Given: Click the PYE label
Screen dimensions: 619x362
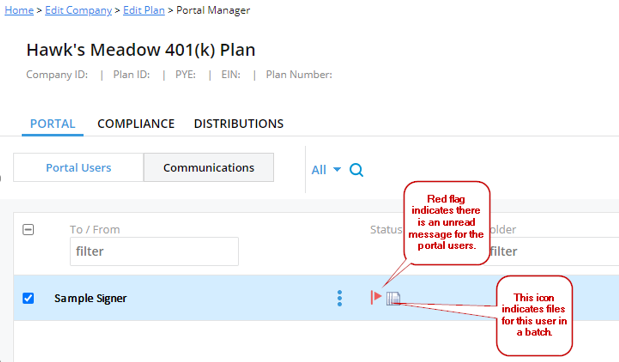Looking at the screenshot, I should pyautogui.click(x=186, y=75).
